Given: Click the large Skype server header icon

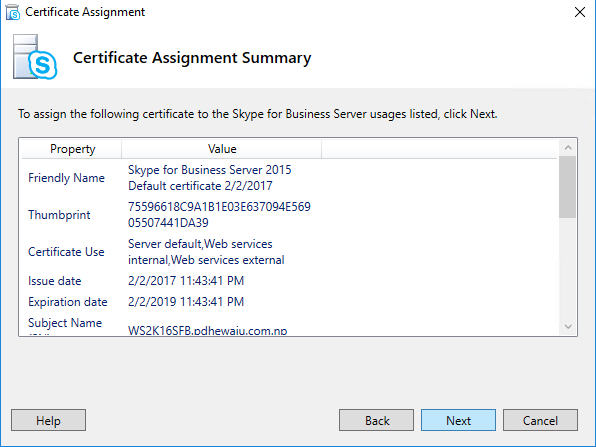Looking at the screenshot, I should (35, 57).
